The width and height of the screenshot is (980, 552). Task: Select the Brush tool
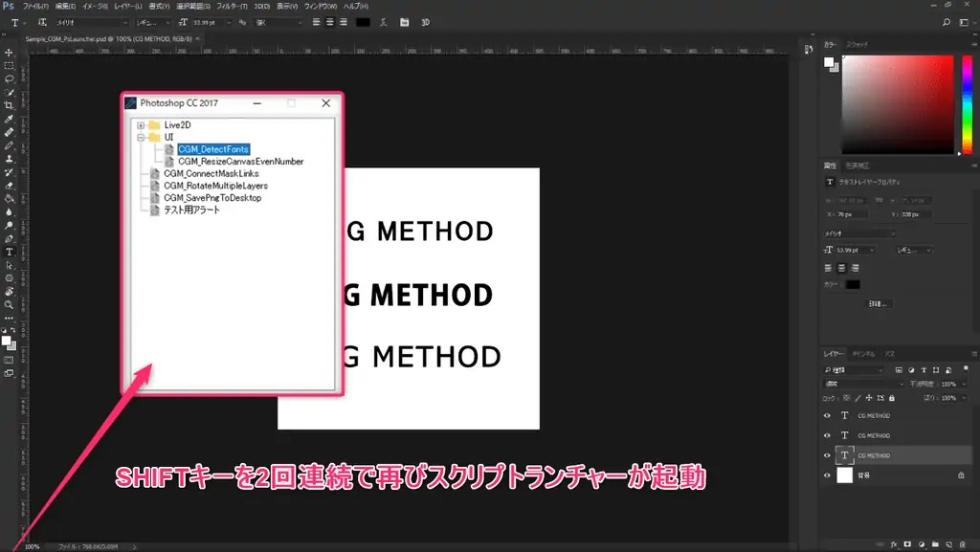tap(9, 145)
